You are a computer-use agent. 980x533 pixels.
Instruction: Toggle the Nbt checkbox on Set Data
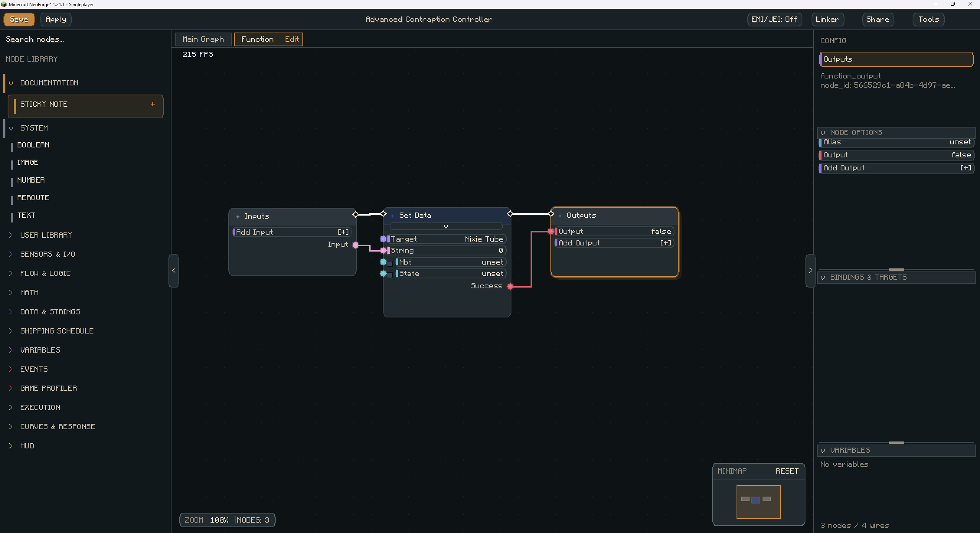coord(390,263)
